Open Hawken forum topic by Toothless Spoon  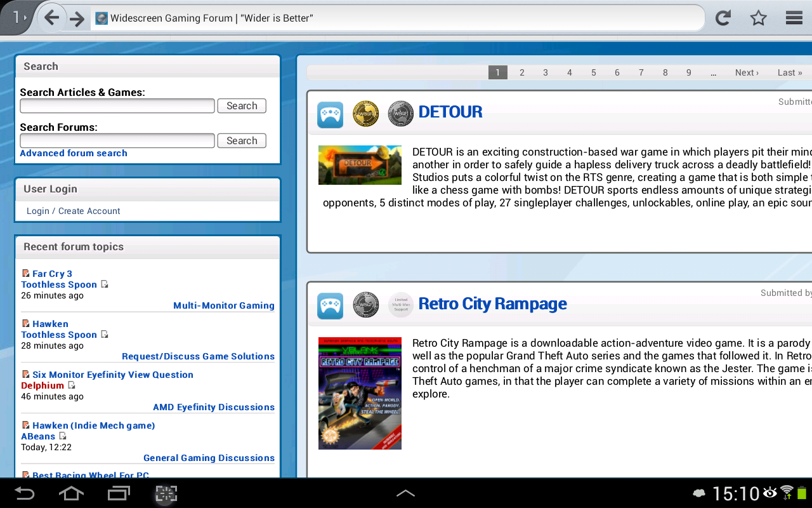[x=50, y=324]
